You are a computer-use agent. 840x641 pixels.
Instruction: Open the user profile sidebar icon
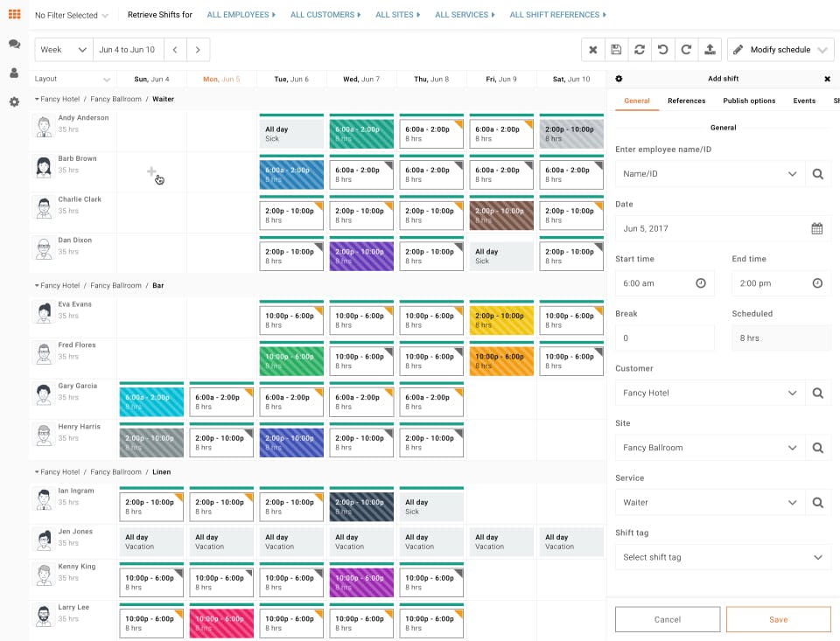click(x=15, y=73)
